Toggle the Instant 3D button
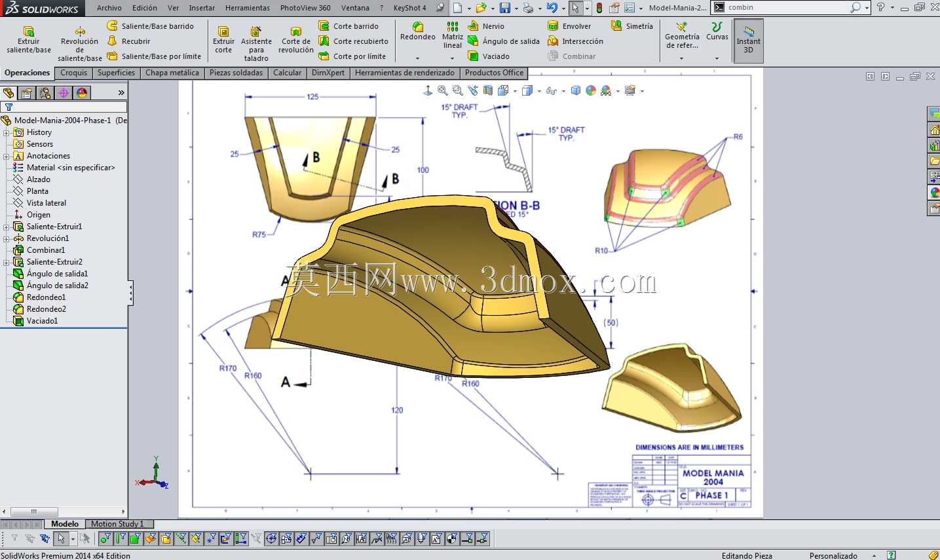The image size is (940, 560). click(x=748, y=41)
